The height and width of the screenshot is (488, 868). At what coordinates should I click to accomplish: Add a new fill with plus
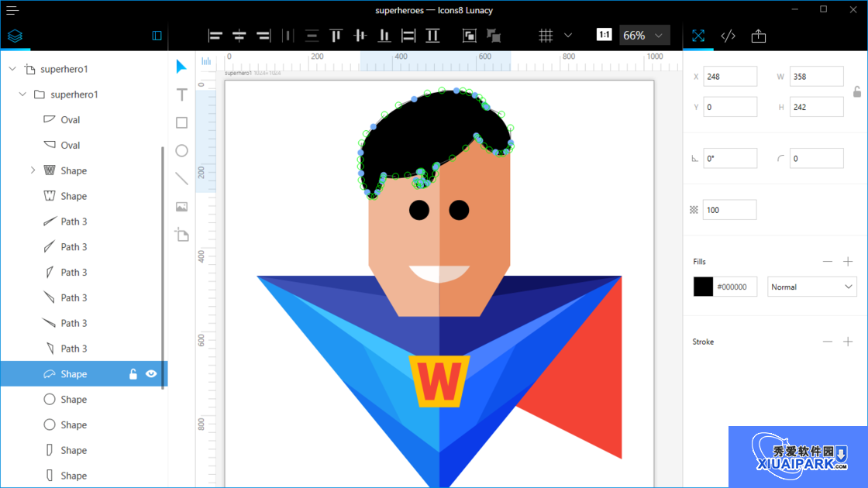click(848, 261)
